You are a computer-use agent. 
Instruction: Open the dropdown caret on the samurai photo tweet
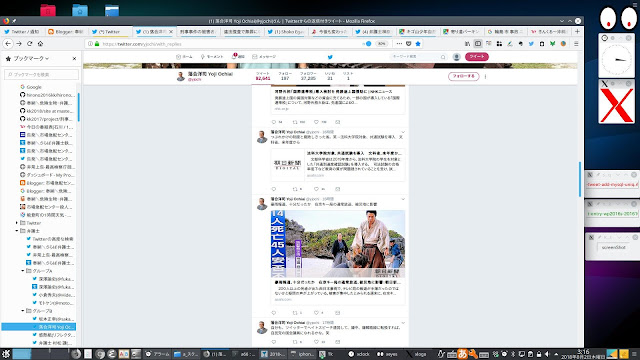point(403,199)
